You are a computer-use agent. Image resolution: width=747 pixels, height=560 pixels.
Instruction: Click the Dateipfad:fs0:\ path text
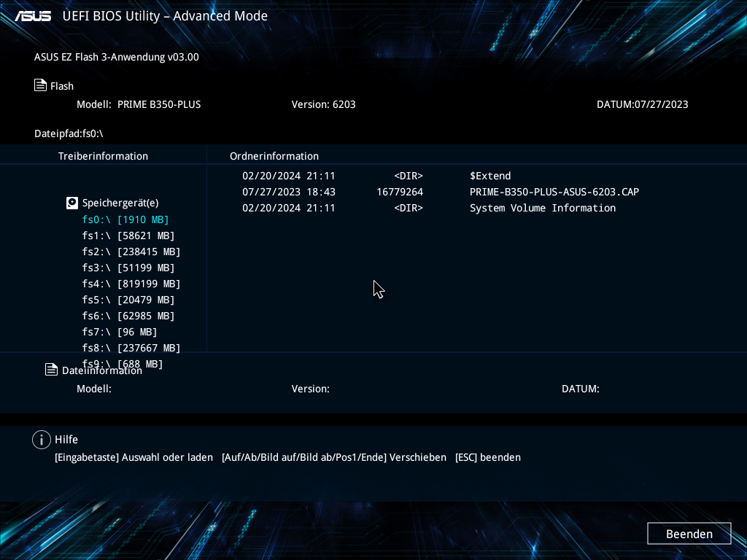pyautogui.click(x=69, y=134)
